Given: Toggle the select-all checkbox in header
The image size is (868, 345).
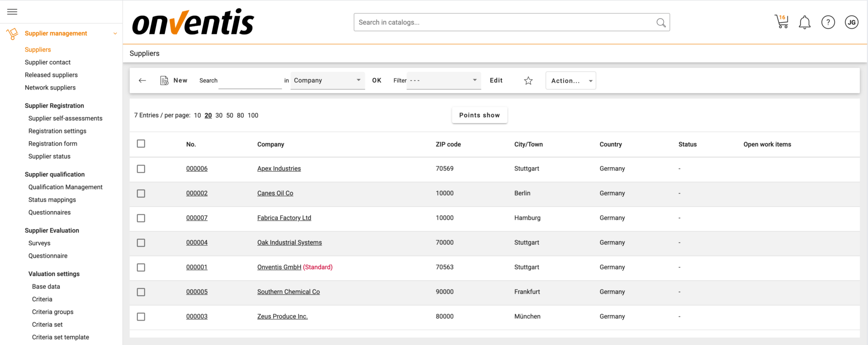Looking at the screenshot, I should click(141, 144).
